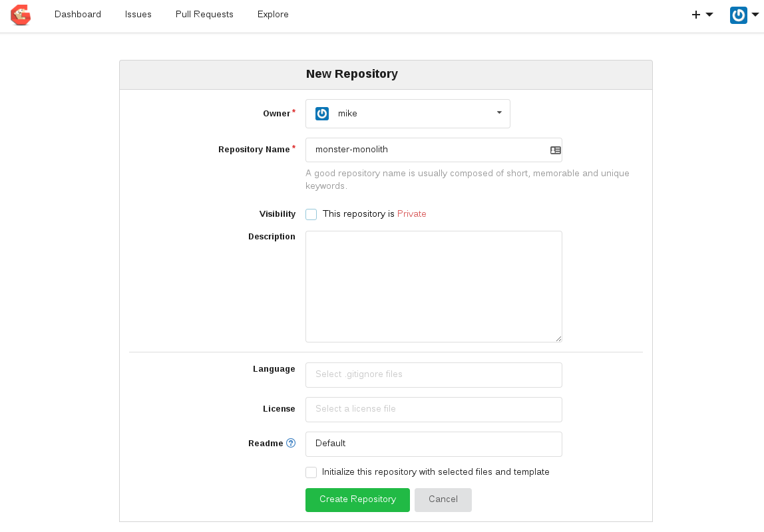Enable initialize repository with selected files
The width and height of the screenshot is (764, 532).
(x=311, y=472)
